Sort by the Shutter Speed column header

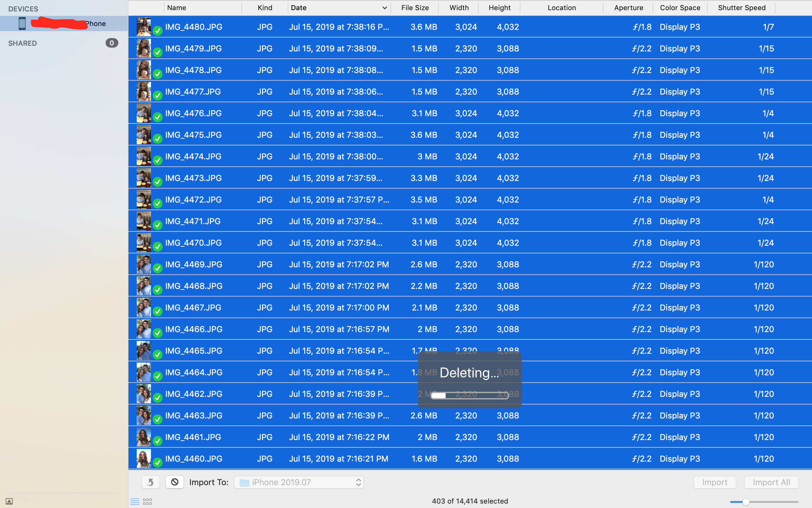[742, 8]
